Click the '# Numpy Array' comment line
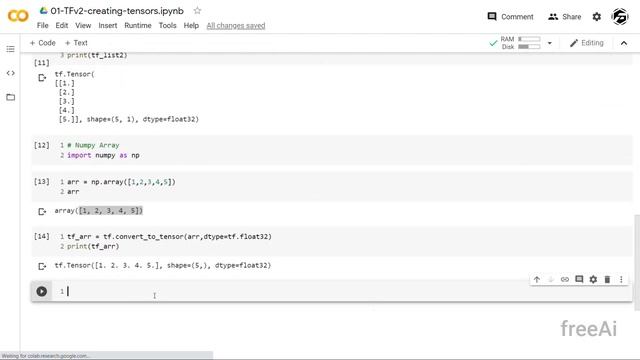Screen dimensions: 640x360 (93, 145)
